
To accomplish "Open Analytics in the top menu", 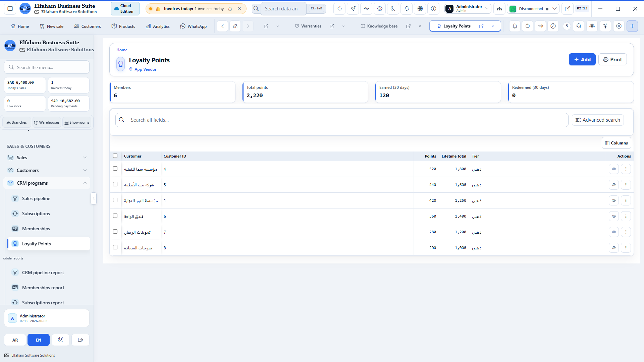I will tap(158, 26).
